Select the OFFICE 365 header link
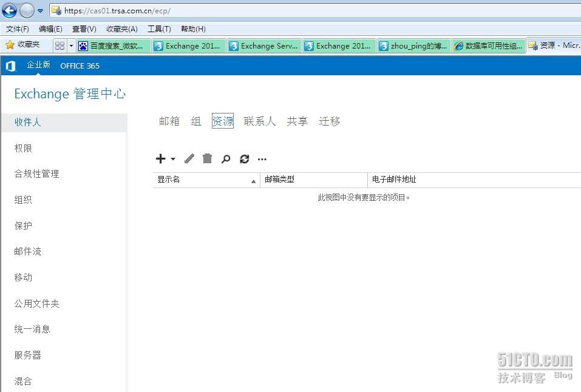The width and height of the screenshot is (581, 392). [80, 66]
